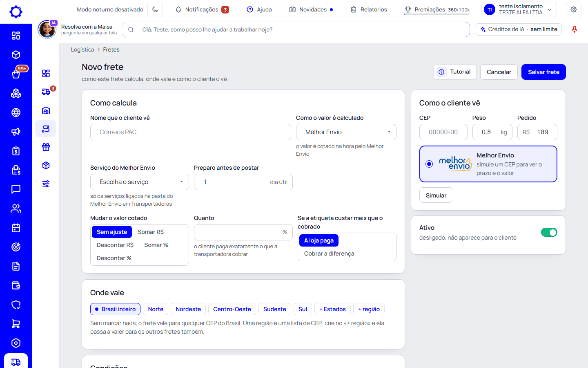
Task: Open the gift box icon in submenu
Action: (x=46, y=147)
